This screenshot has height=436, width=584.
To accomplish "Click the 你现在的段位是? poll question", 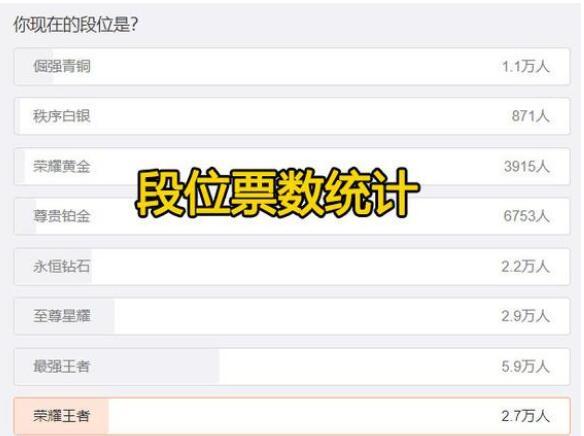I will (x=76, y=25).
